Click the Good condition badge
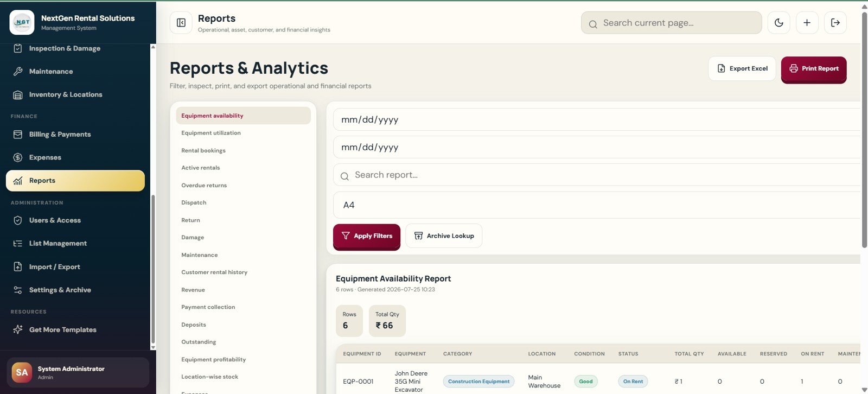 pyautogui.click(x=586, y=382)
